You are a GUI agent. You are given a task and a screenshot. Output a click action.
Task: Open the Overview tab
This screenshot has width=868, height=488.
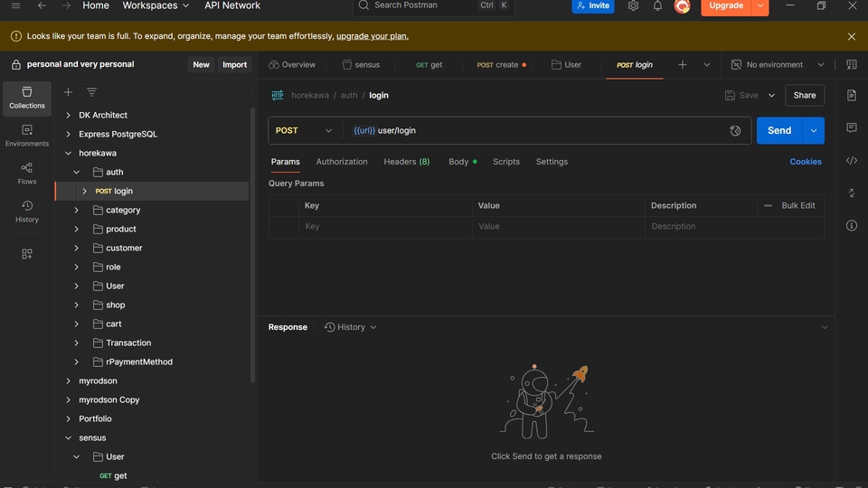tap(292, 65)
